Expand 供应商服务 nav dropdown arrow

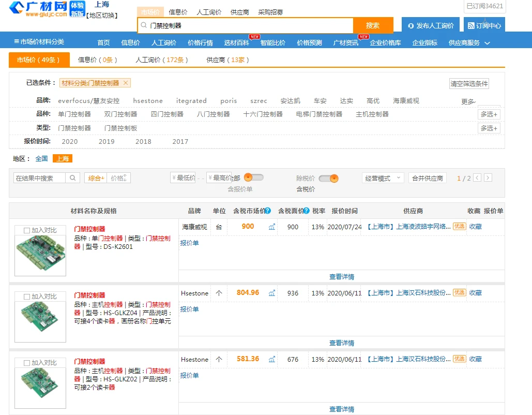[x=487, y=43]
